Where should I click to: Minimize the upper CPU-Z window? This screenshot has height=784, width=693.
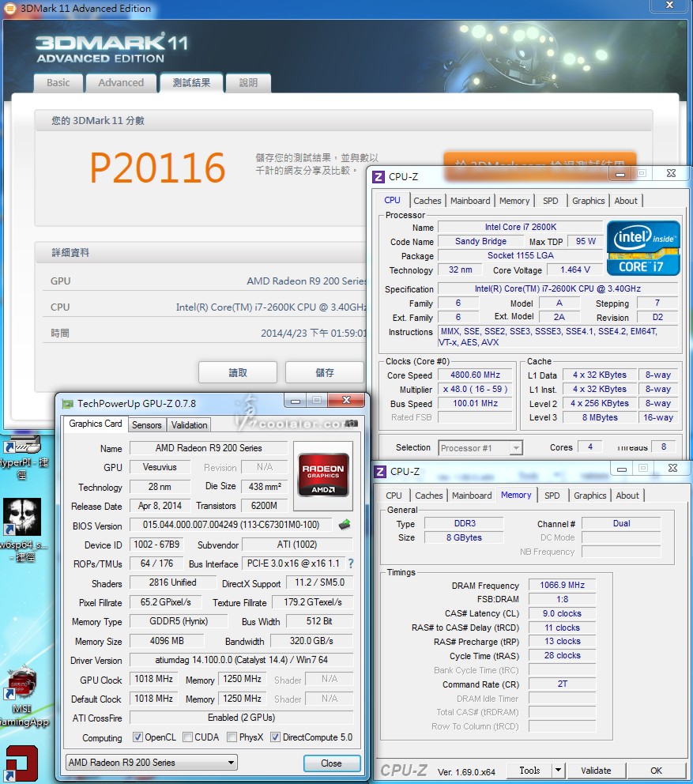pyautogui.click(x=620, y=174)
